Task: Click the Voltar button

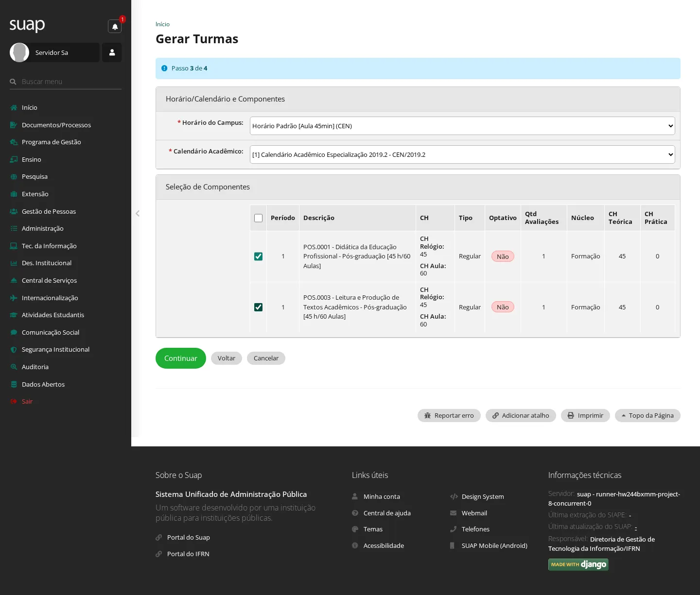Action: (x=227, y=358)
